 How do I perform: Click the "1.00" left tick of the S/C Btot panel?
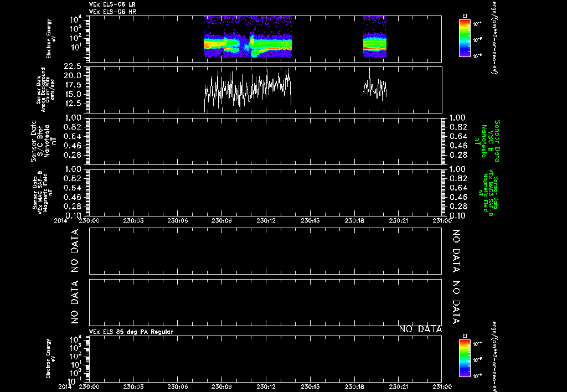point(73,118)
